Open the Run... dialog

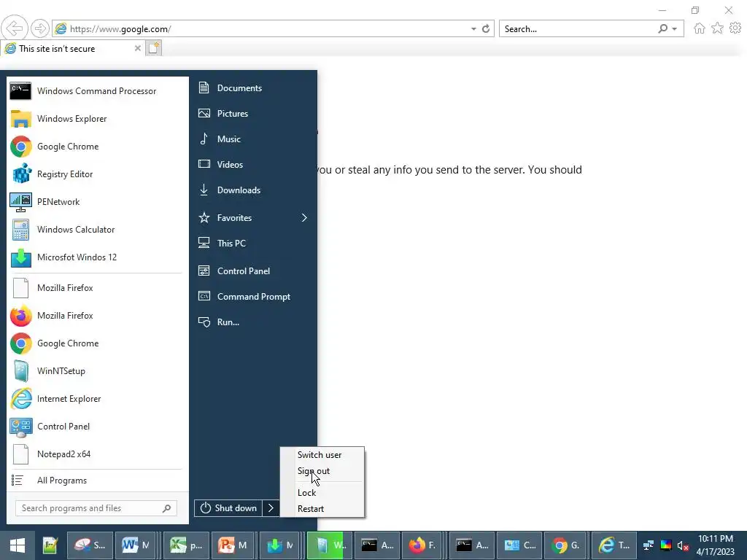[253, 322]
